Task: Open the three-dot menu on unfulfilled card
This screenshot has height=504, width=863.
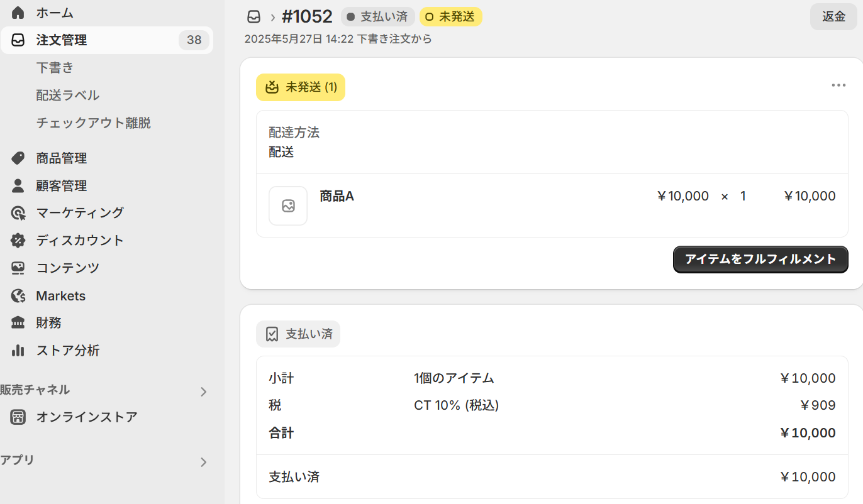Action: [838, 85]
